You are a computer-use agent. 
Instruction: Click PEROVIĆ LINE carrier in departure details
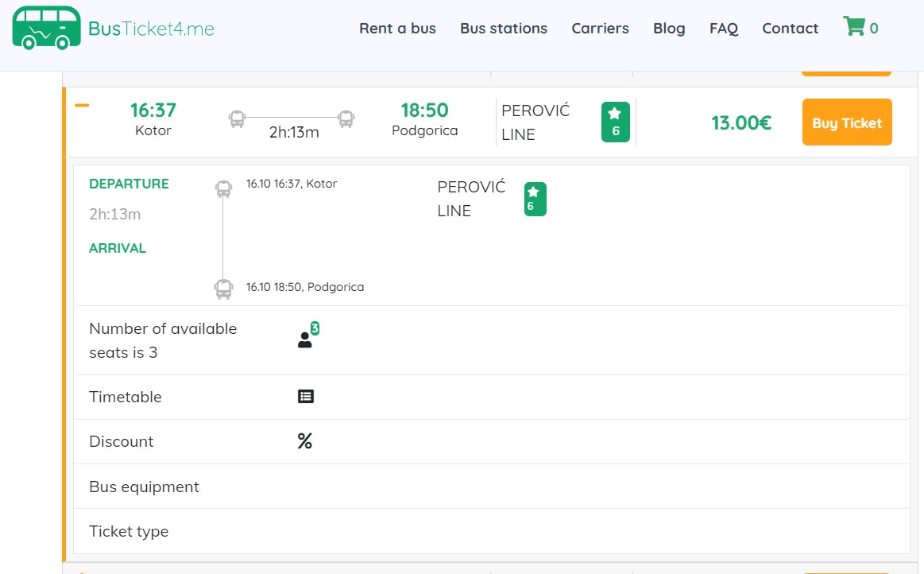(x=471, y=199)
